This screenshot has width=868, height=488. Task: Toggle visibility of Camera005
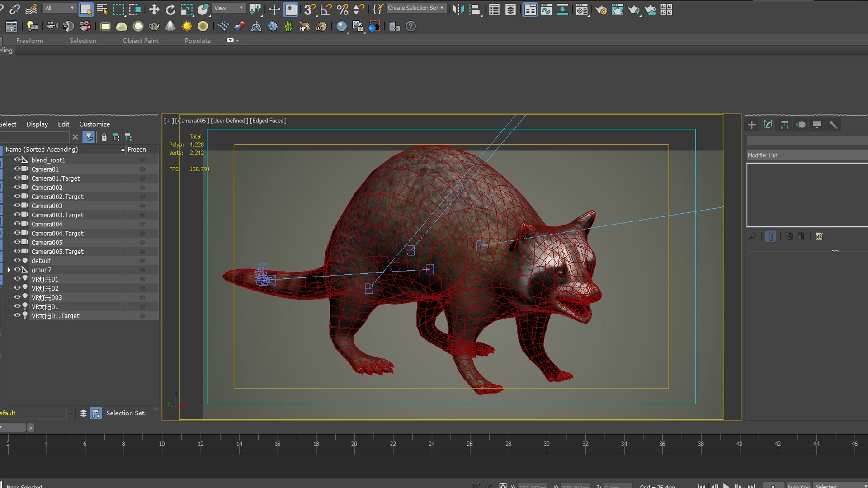click(17, 242)
